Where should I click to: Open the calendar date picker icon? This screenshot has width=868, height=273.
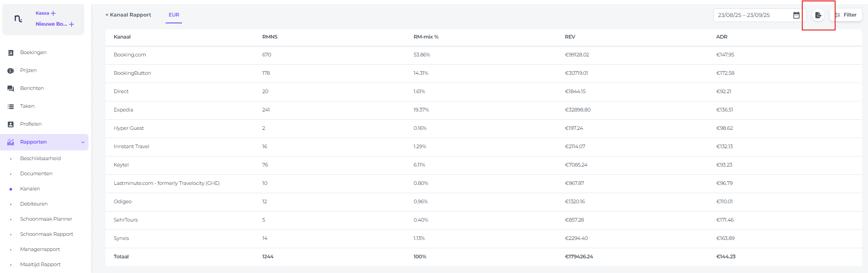click(x=796, y=15)
